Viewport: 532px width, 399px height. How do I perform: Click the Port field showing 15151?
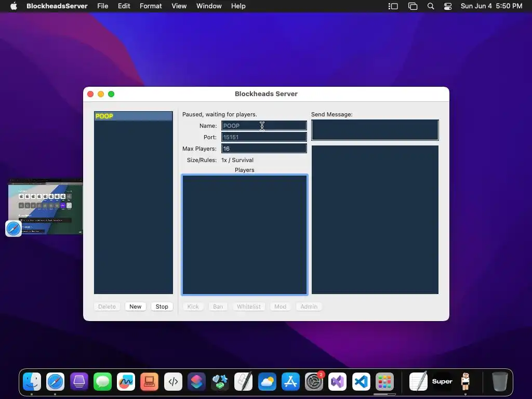(x=264, y=137)
